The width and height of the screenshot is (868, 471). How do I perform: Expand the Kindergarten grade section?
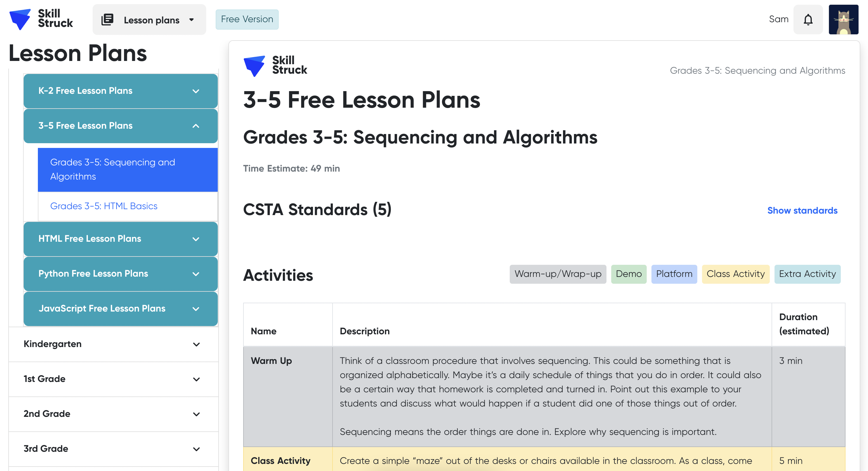196,344
